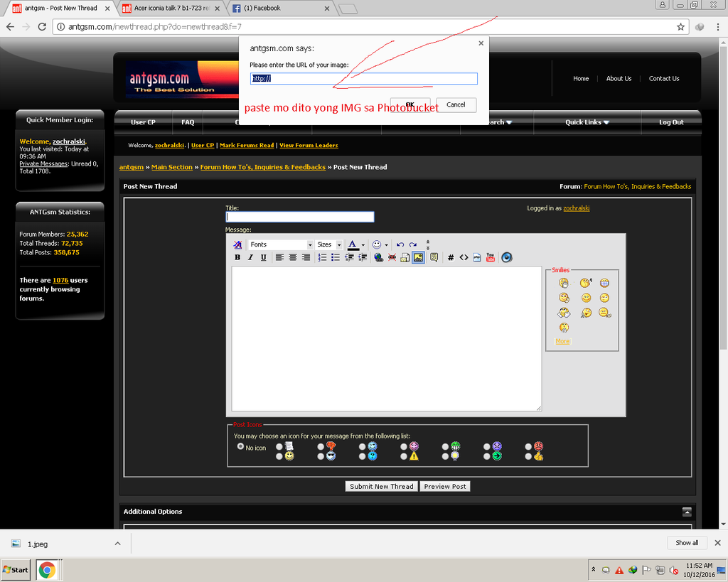The image size is (728, 582).
Task: Click the Submit New Thread button
Action: tap(382, 487)
